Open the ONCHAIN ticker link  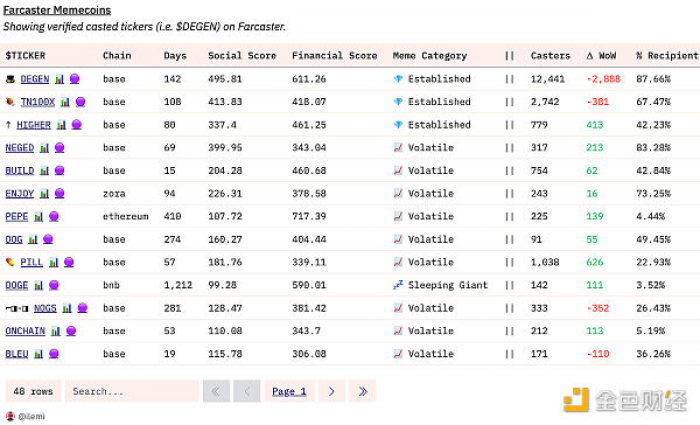25,331
